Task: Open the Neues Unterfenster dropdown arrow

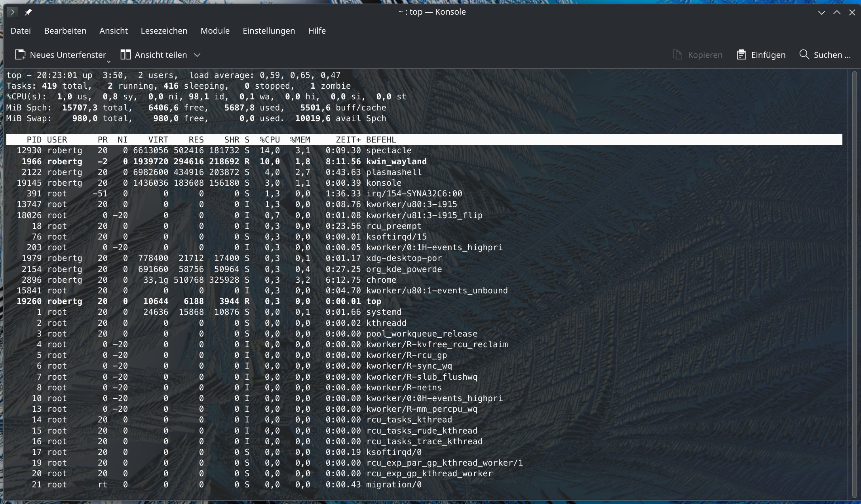Action: click(x=109, y=62)
